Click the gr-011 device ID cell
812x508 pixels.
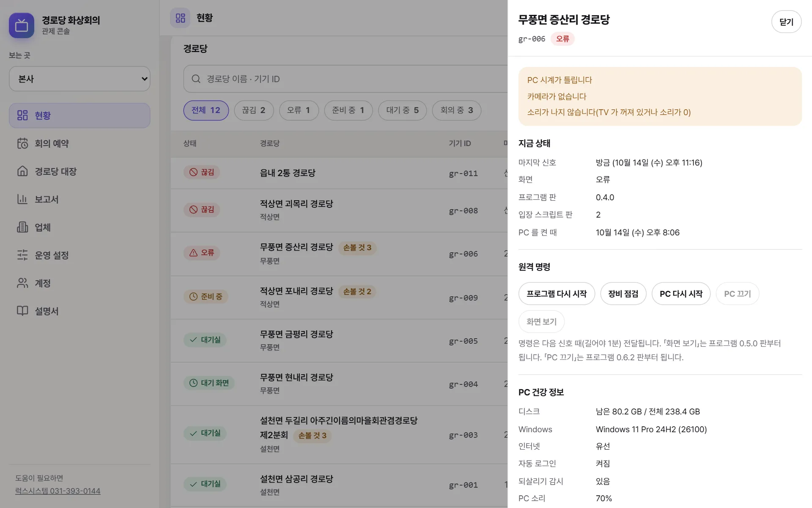click(464, 174)
